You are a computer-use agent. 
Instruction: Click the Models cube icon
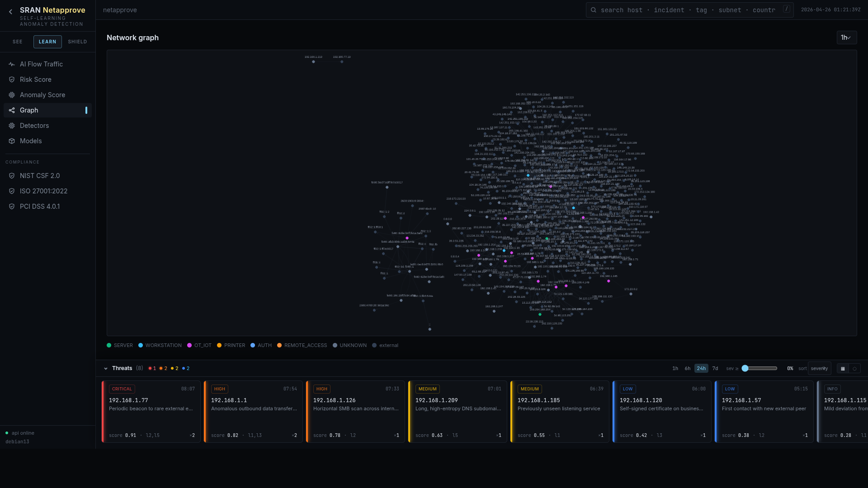[x=12, y=141]
